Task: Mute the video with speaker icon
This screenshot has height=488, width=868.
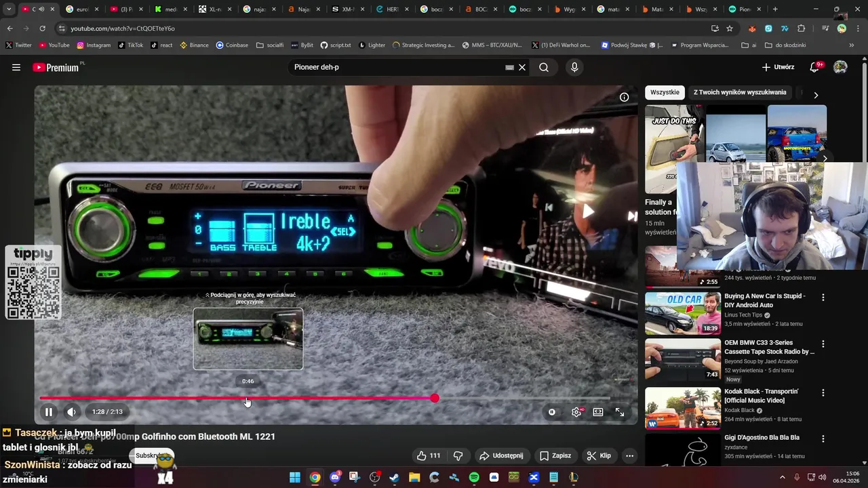Action: tap(71, 411)
